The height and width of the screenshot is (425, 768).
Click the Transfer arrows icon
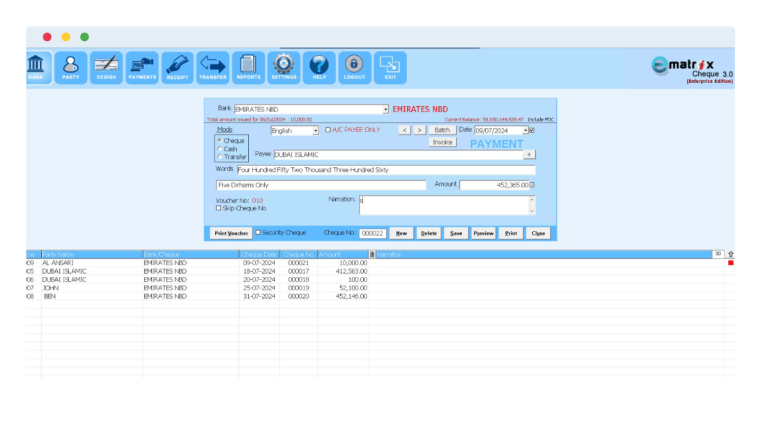pos(213,66)
